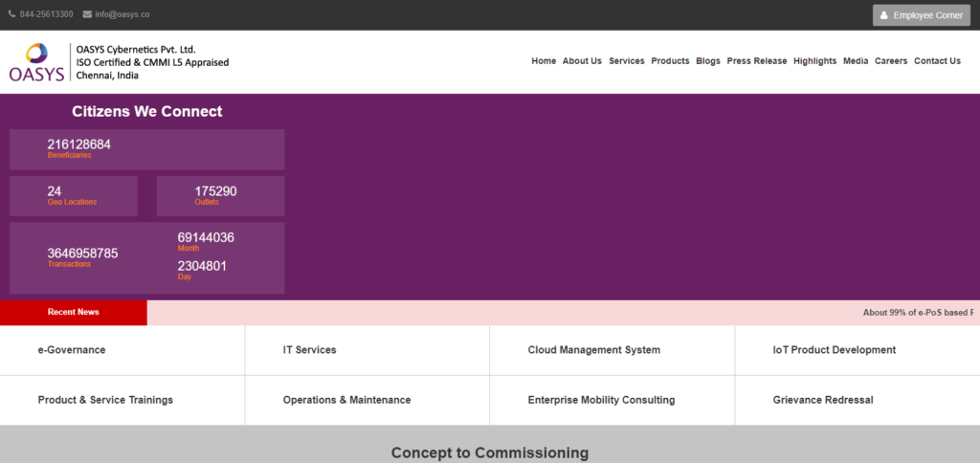Open the Product & Service Trainings tile
The height and width of the screenshot is (463, 980).
[x=122, y=400]
